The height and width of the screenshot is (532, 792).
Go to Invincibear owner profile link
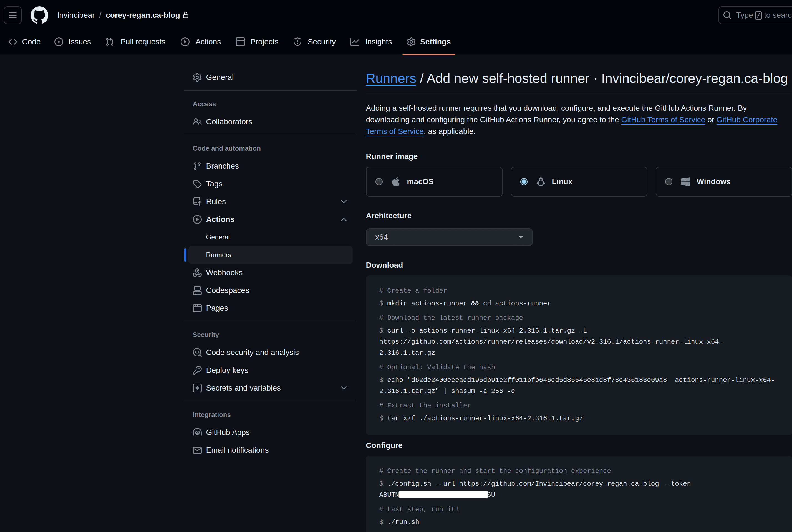click(x=76, y=15)
